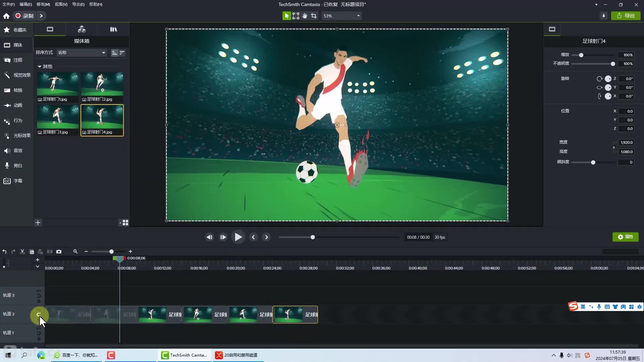Sort media in ascending order
The height and width of the screenshot is (362, 644).
click(x=114, y=53)
